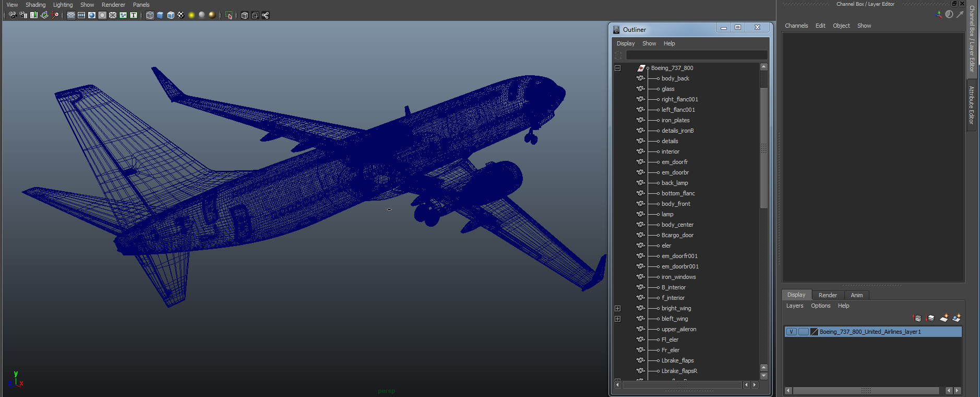
Task: Open the viewport Lighting menu
Action: pyautogui.click(x=63, y=5)
